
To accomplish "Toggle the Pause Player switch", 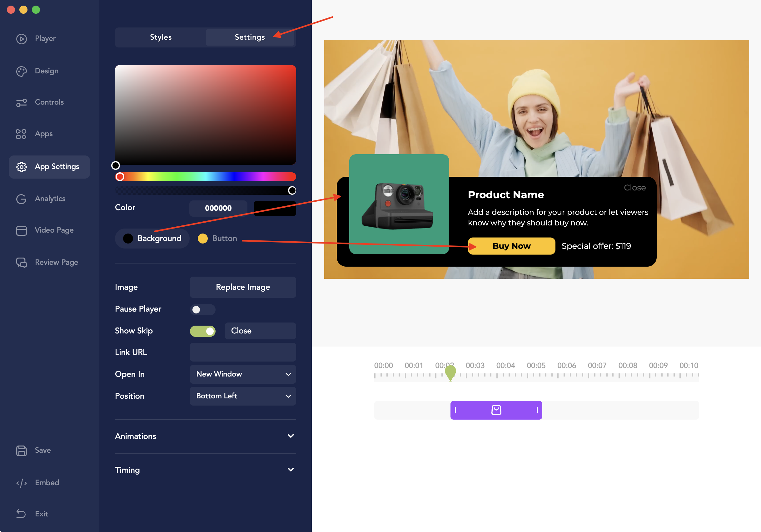I will pos(202,309).
